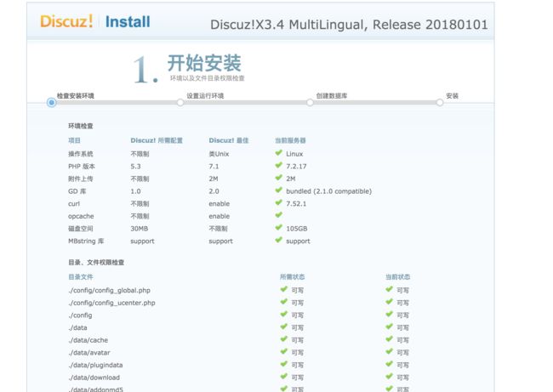Select the 创建数据库 step circle
Image resolution: width=553 pixels, height=392 pixels.
pyautogui.click(x=310, y=103)
